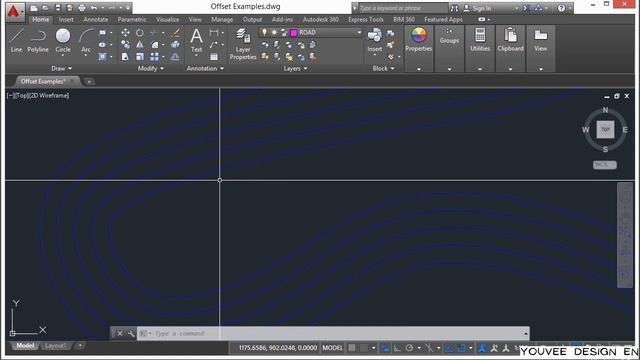Image resolution: width=640 pixels, height=360 pixels.
Task: Open the Parametric ribbon tab
Action: 132,20
